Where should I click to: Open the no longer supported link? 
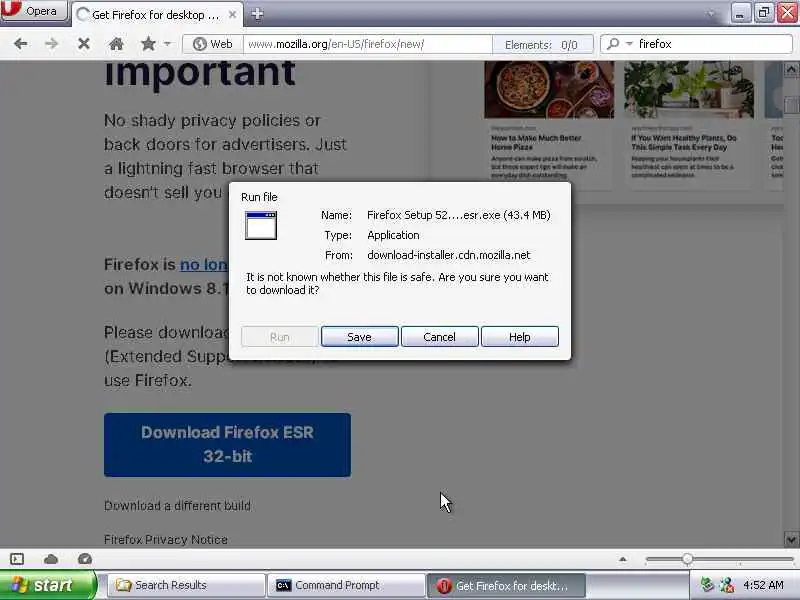pos(204,264)
